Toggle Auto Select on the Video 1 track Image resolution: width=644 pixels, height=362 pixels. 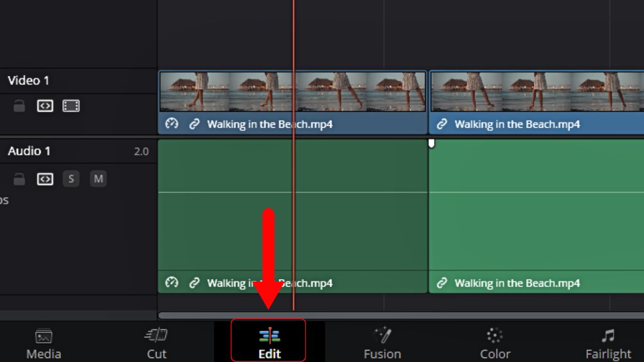(x=45, y=106)
